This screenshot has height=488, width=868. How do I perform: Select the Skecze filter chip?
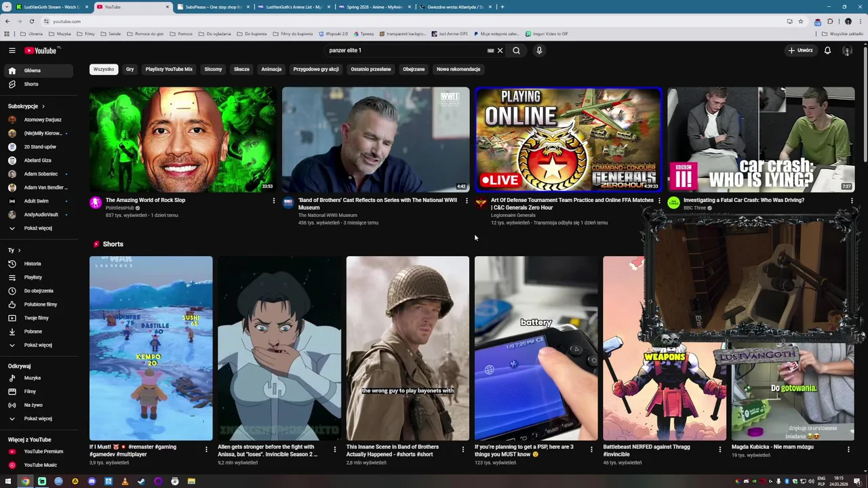(x=241, y=69)
